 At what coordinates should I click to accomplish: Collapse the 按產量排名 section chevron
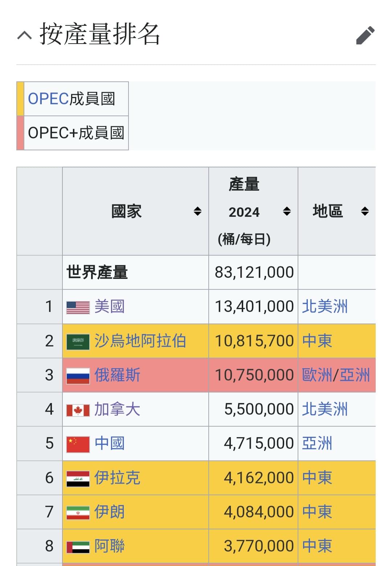click(x=24, y=35)
